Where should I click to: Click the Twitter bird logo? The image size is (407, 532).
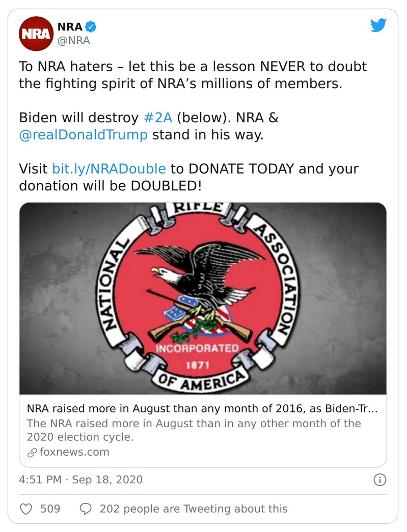click(379, 24)
